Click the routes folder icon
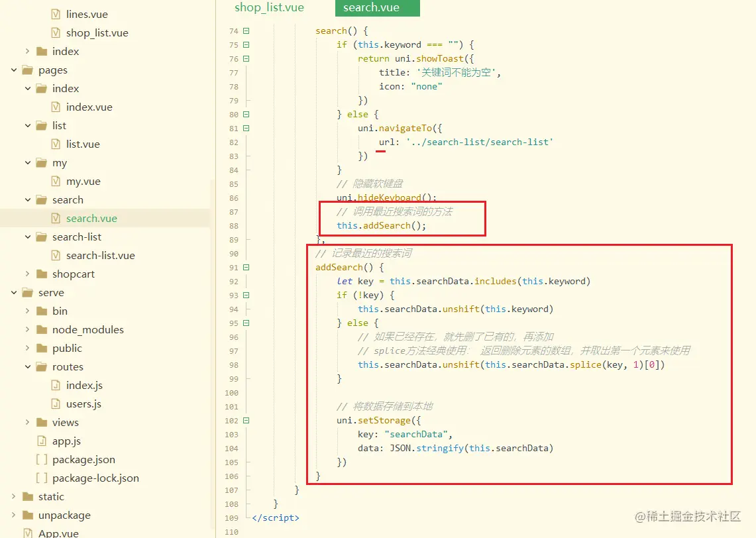This screenshot has height=538, width=756. click(42, 367)
